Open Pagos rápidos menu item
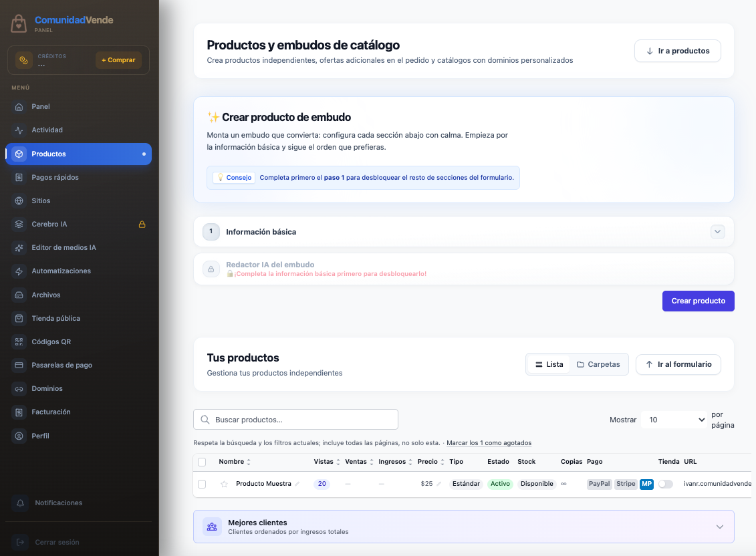This screenshot has width=756, height=556. tap(79, 178)
